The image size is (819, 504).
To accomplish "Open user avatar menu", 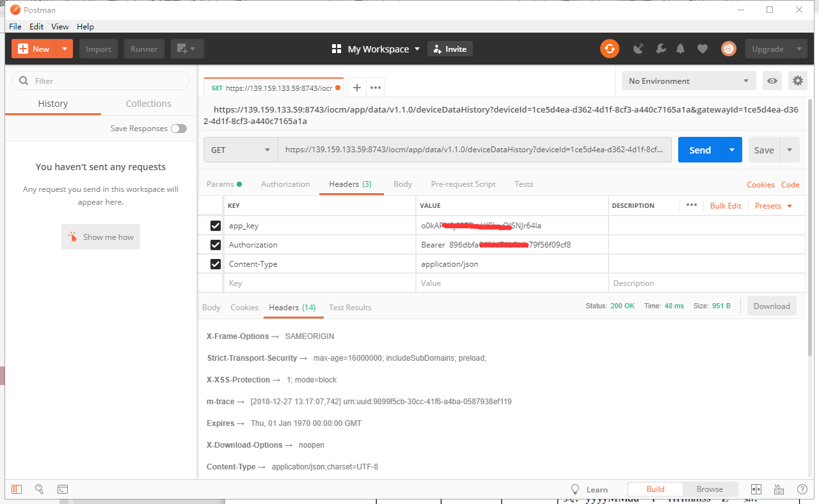I will click(x=728, y=49).
